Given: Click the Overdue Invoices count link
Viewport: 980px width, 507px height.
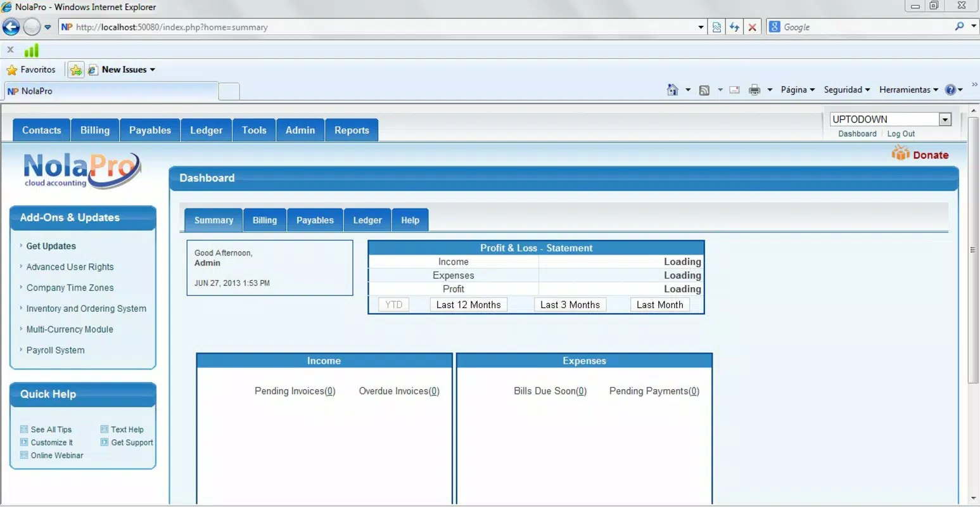Looking at the screenshot, I should (434, 391).
